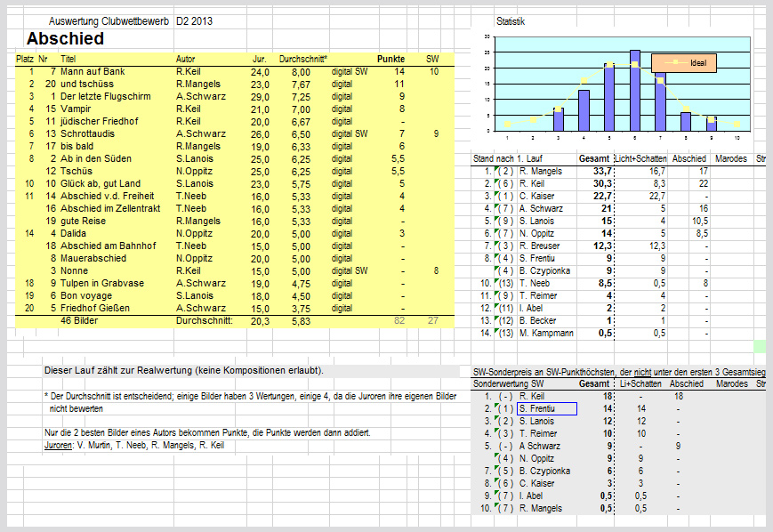Select the greyed total '82' under Punkte
Image resolution: width=773 pixels, height=532 pixels.
[399, 321]
